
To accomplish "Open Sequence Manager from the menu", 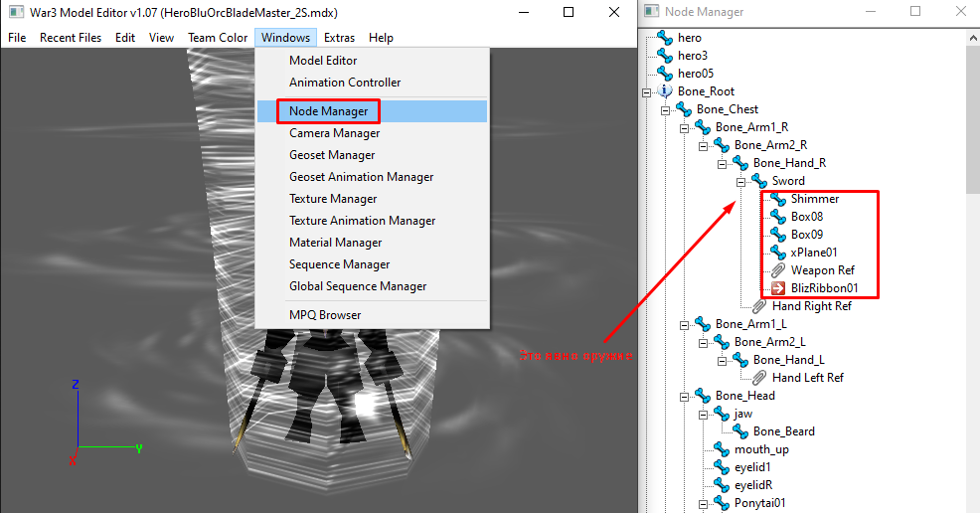I will click(x=372, y=264).
